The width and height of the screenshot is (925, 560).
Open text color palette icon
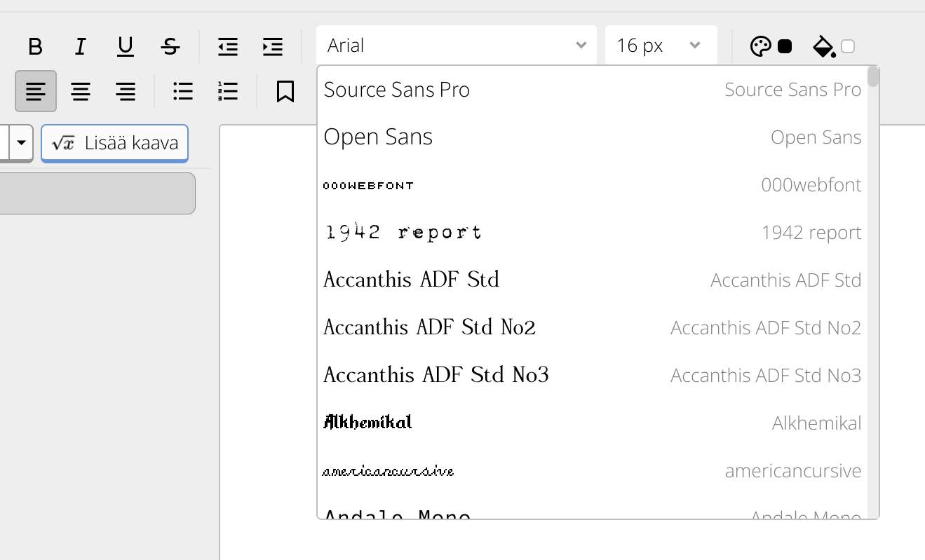[x=761, y=46]
